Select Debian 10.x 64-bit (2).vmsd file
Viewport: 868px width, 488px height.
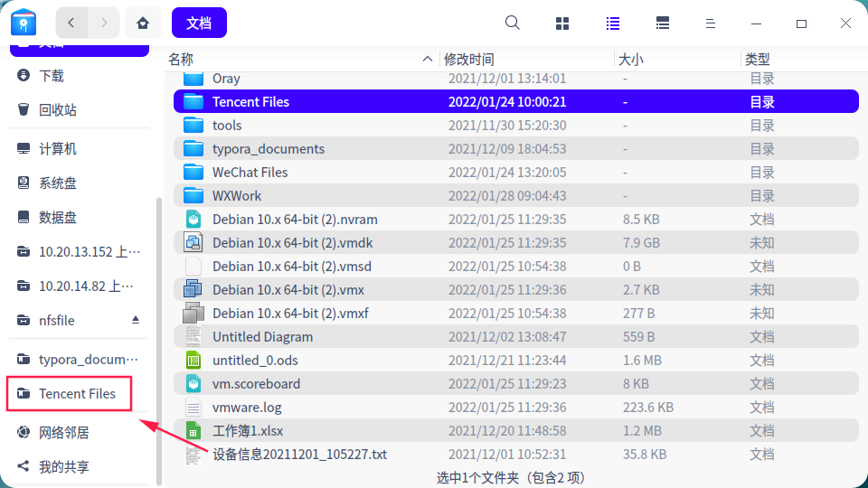point(516,266)
